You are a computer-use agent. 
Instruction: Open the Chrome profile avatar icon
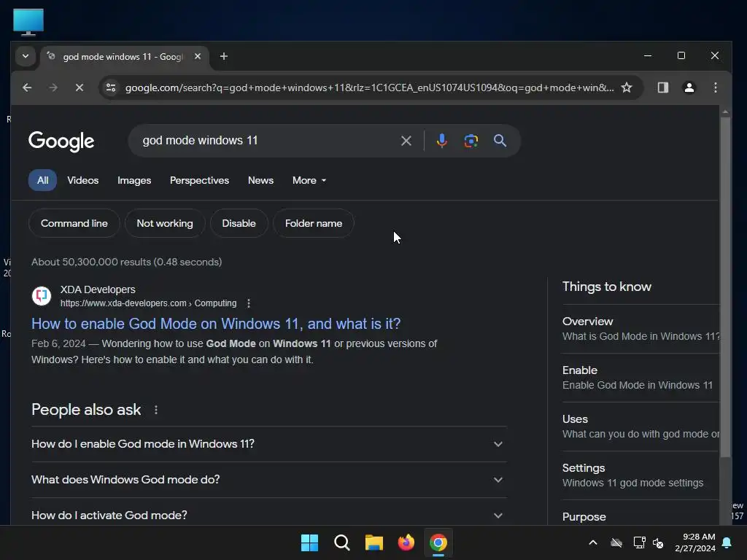pyautogui.click(x=689, y=87)
